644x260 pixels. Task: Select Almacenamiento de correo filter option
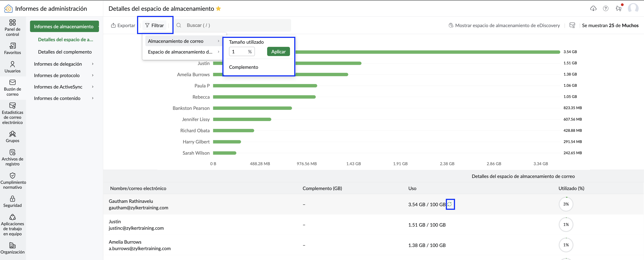pyautogui.click(x=183, y=41)
